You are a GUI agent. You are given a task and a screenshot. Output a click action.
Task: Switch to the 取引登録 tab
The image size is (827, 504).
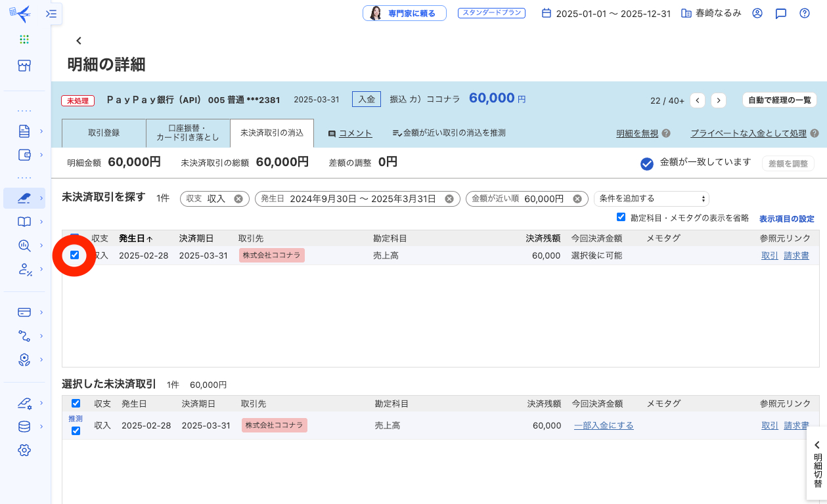(104, 133)
